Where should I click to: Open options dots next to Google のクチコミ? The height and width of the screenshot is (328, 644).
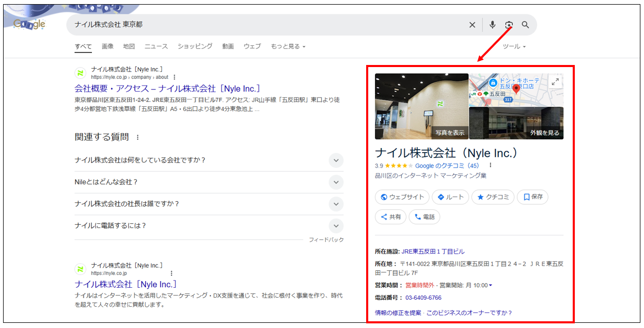coord(490,166)
